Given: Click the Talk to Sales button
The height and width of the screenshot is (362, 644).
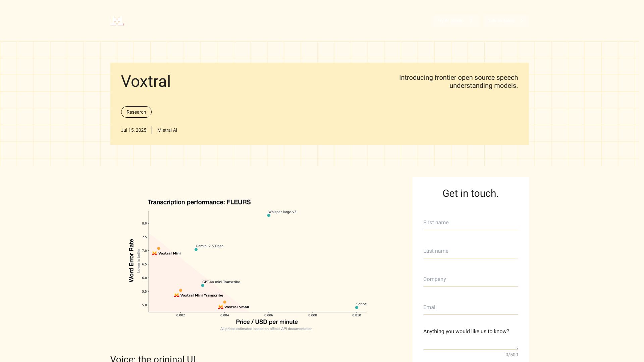Looking at the screenshot, I should (x=506, y=21).
